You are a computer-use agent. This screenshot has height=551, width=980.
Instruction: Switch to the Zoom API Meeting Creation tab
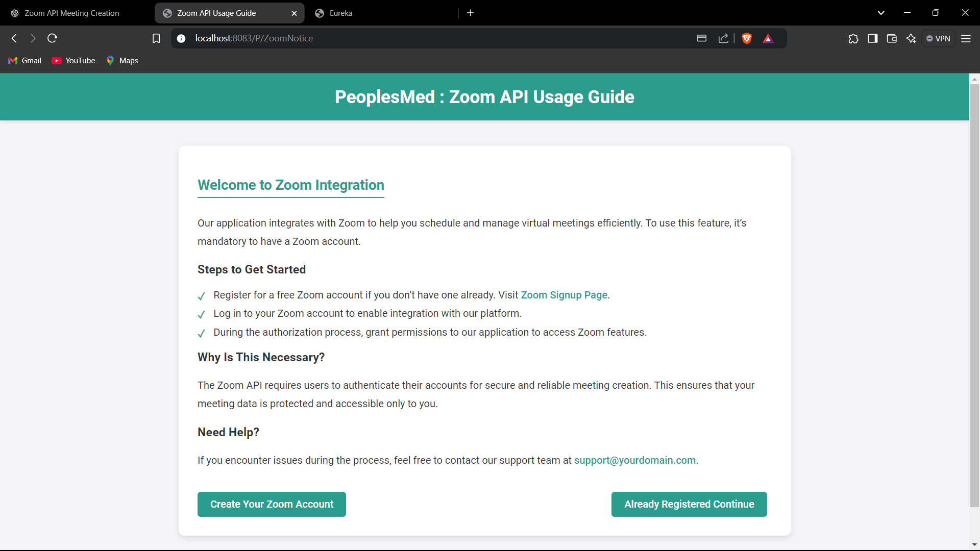tap(71, 13)
